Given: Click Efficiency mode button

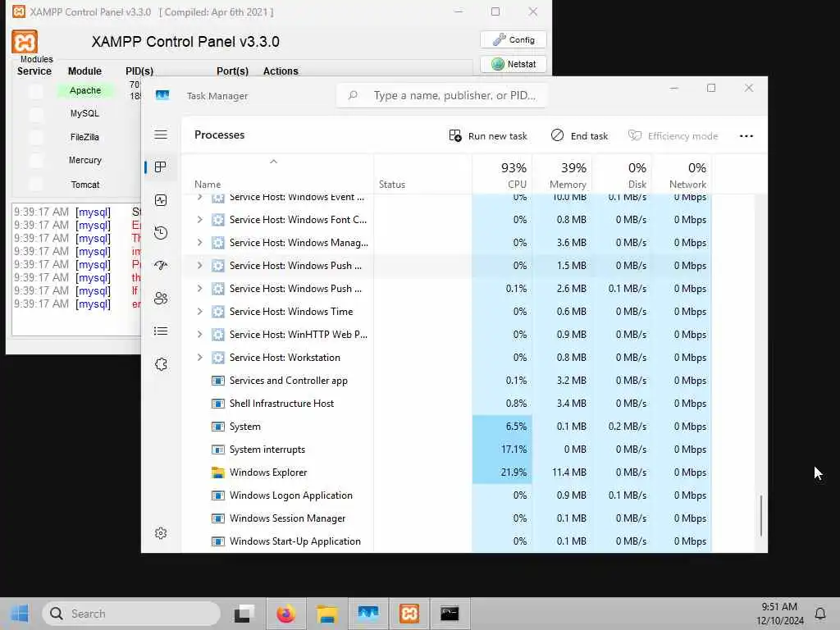Looking at the screenshot, I should 673,136.
